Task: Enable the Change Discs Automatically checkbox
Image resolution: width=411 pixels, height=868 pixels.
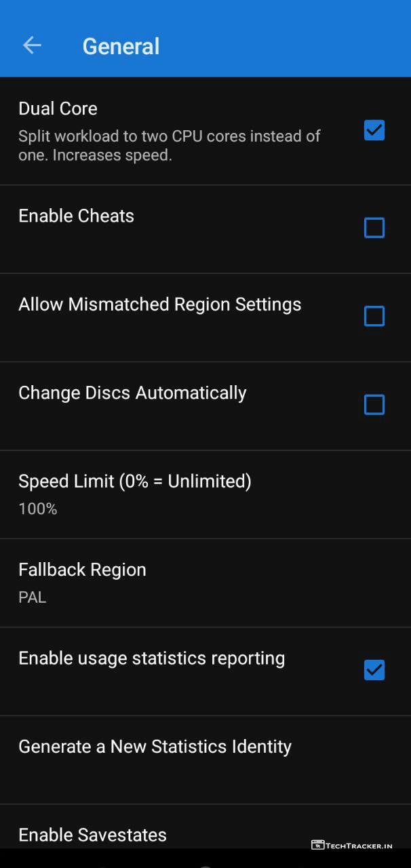Action: point(374,405)
